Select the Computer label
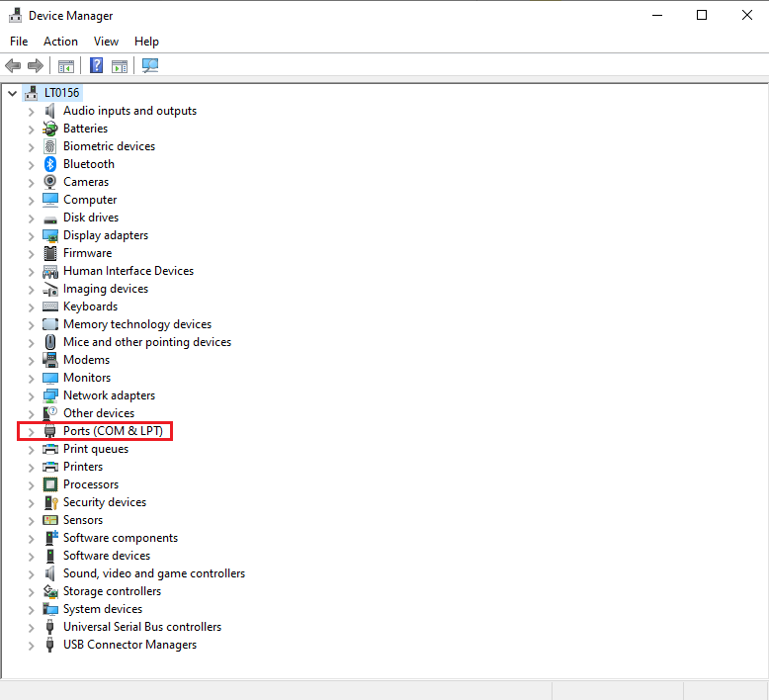The image size is (769, 700). click(x=90, y=200)
